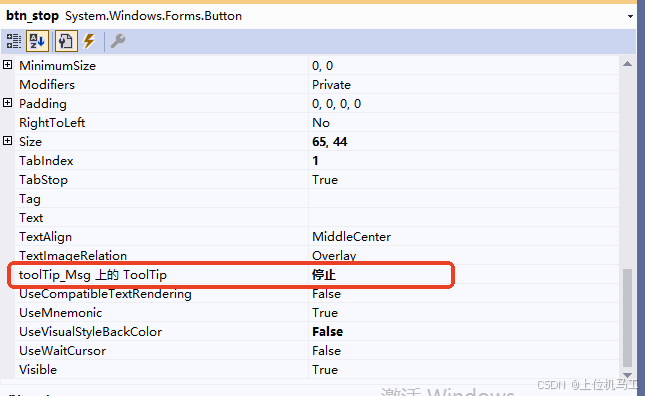This screenshot has width=645, height=396.
Task: Click the empty Tag value field
Action: pos(464,199)
